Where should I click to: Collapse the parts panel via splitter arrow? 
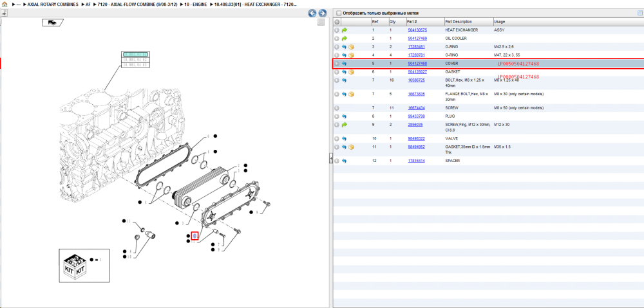[x=330, y=159]
